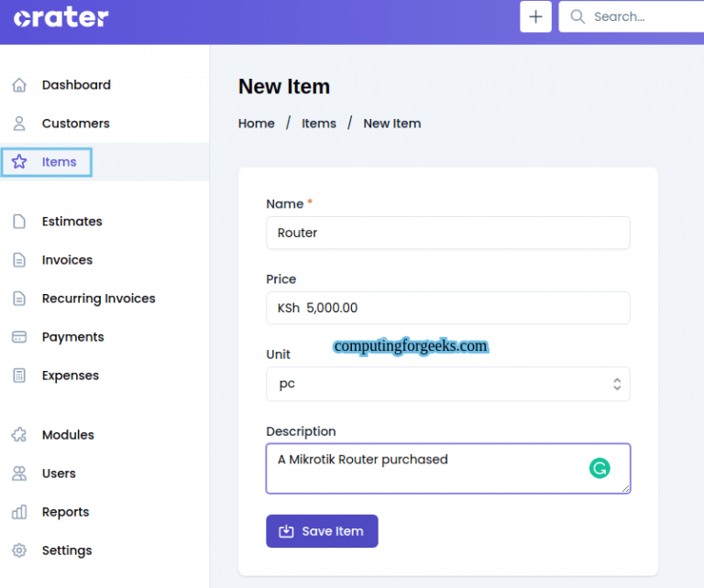Click the Estimates document icon
704x588 pixels.
click(19, 222)
